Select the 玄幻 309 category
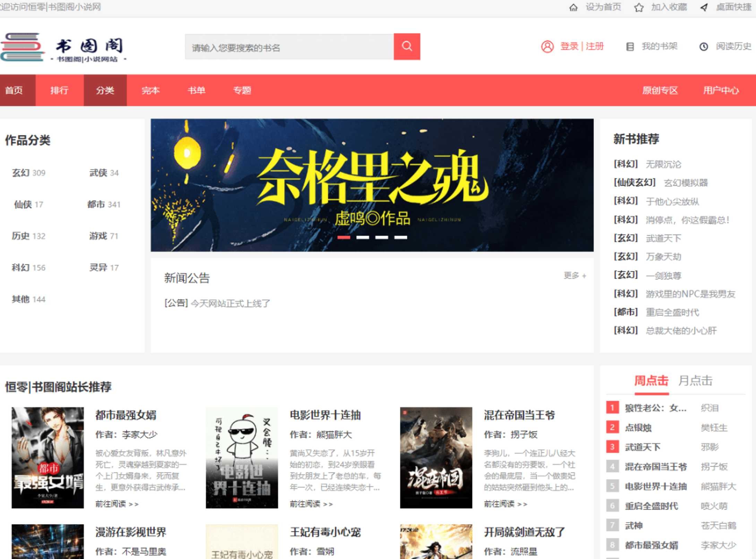 [29, 173]
